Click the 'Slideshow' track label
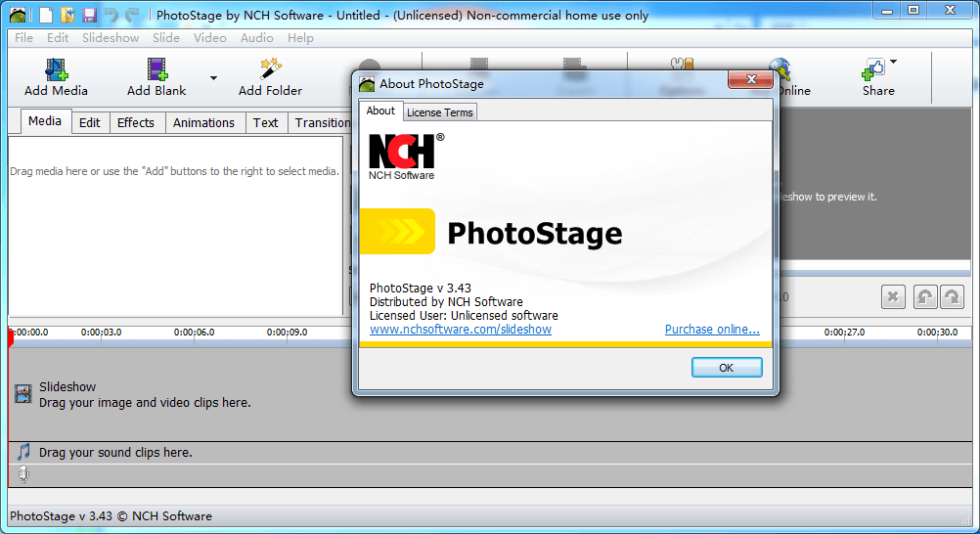 pyautogui.click(x=67, y=387)
